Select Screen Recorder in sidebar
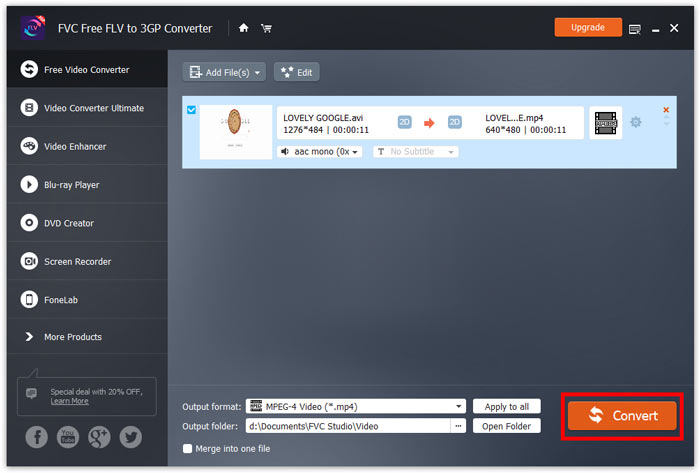This screenshot has width=700, height=473. 88,261
